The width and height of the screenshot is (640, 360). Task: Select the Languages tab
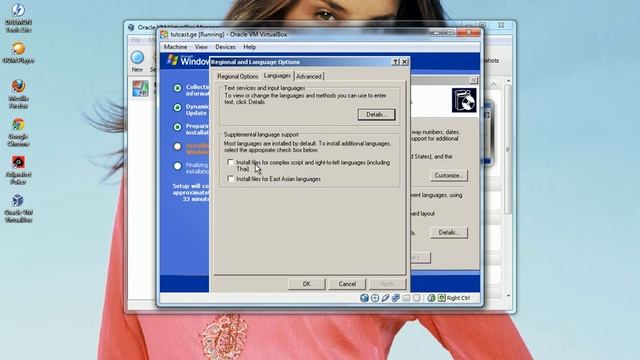[x=277, y=76]
